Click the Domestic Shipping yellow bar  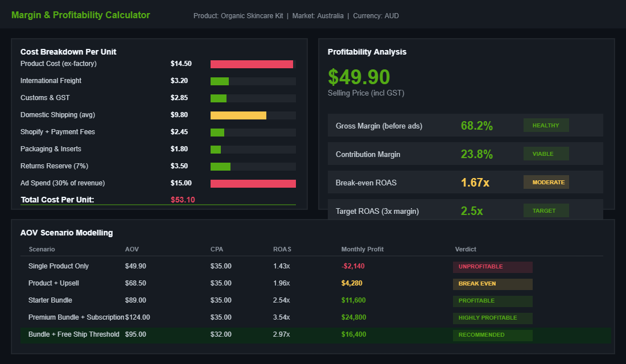coord(239,115)
